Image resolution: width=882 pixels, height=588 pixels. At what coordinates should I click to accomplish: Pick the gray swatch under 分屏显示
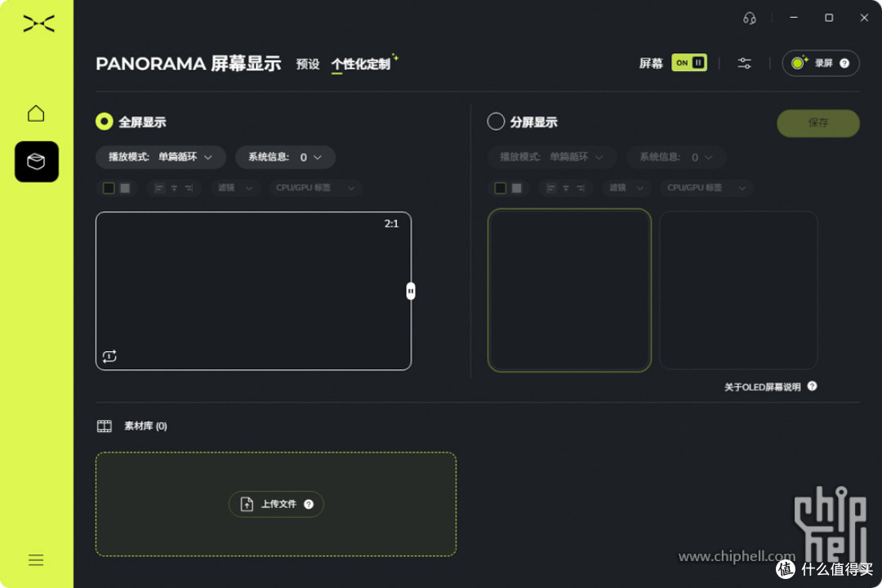pos(516,188)
